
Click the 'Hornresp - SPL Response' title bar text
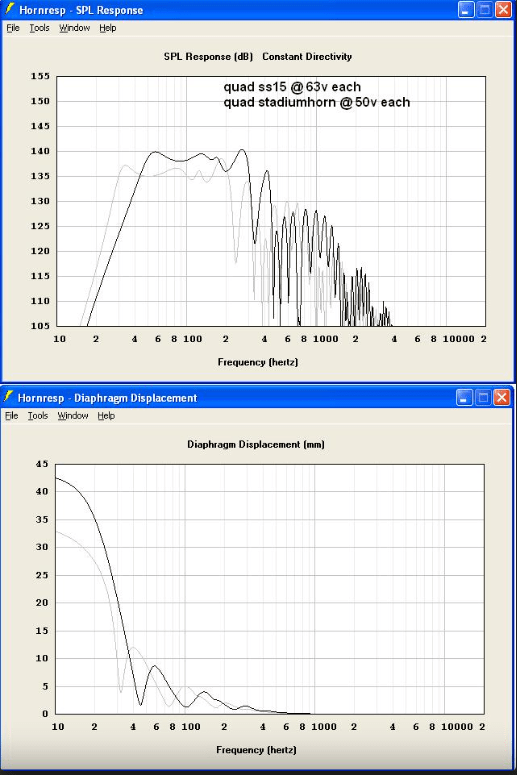[x=81, y=10]
